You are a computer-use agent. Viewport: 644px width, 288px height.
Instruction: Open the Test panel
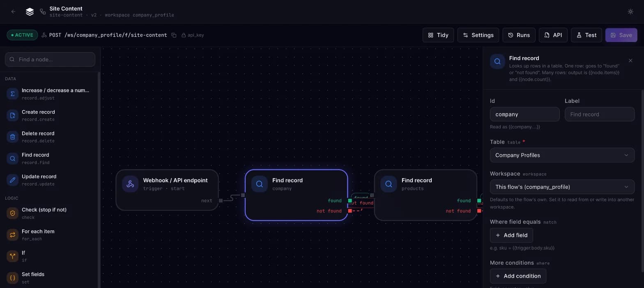click(586, 35)
